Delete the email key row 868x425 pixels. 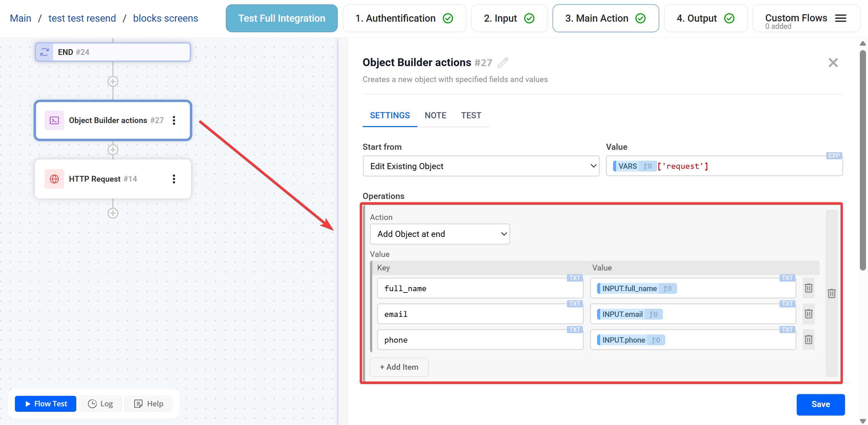[x=809, y=314]
